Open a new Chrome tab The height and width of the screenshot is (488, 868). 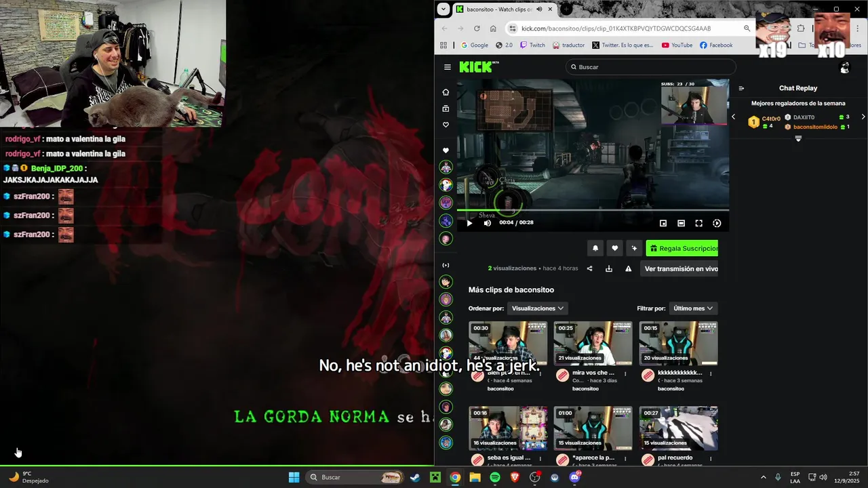coord(566,9)
